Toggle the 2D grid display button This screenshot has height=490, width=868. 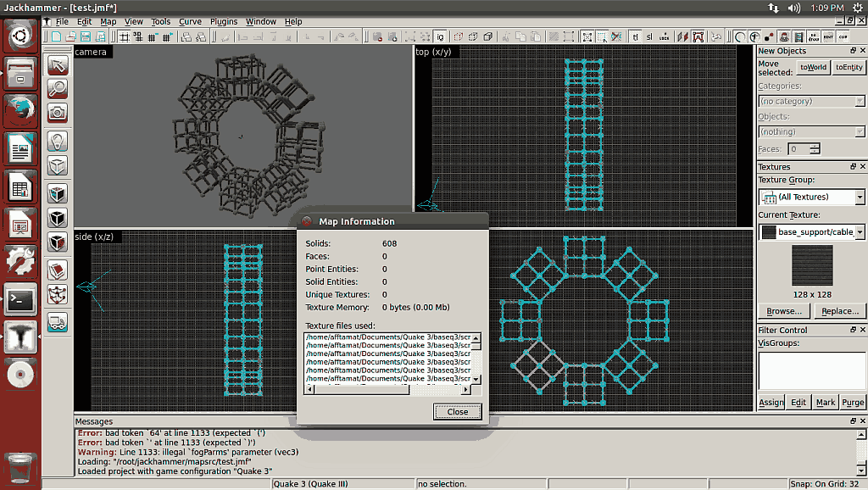click(124, 36)
